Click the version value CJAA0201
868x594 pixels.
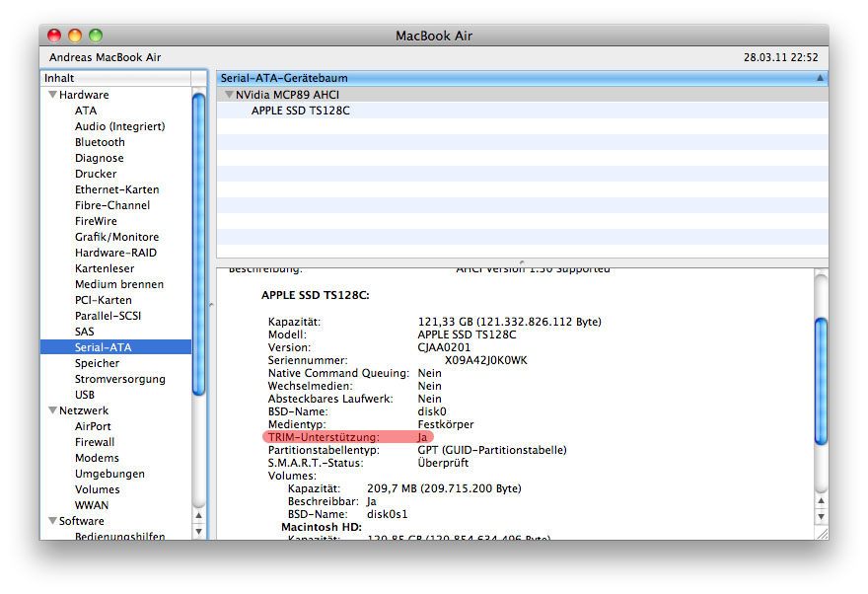click(x=444, y=347)
